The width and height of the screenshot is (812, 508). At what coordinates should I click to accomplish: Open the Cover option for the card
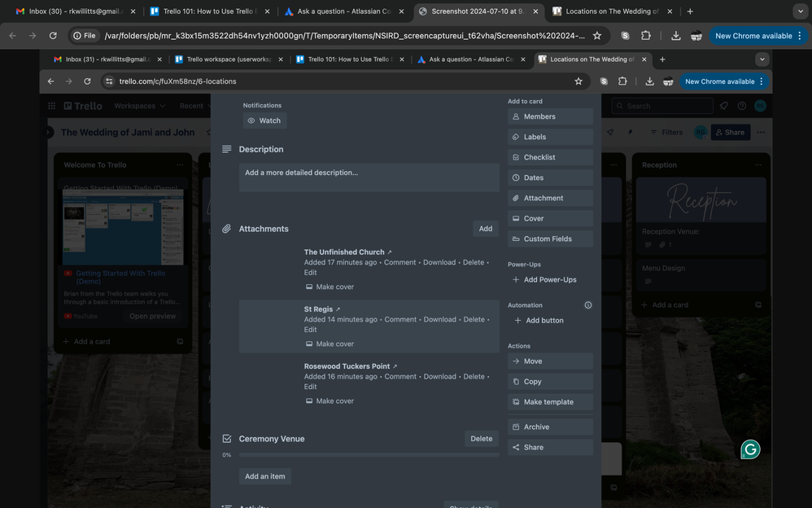550,217
